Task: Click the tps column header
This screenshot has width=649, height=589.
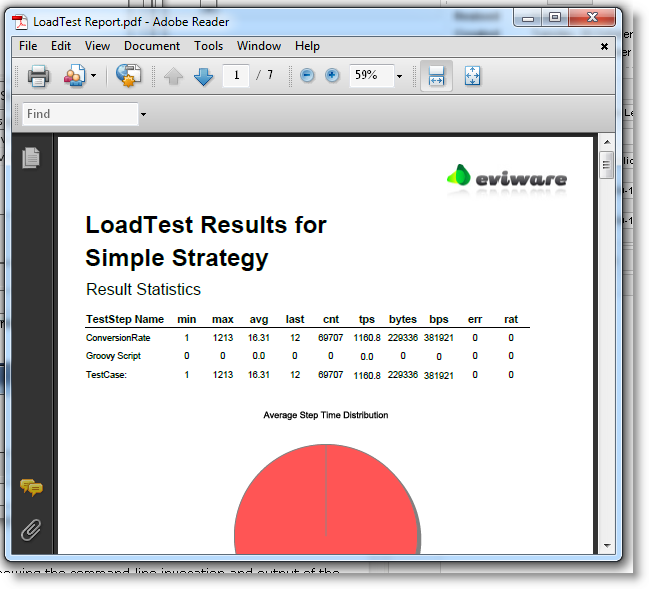Action: 367,319
